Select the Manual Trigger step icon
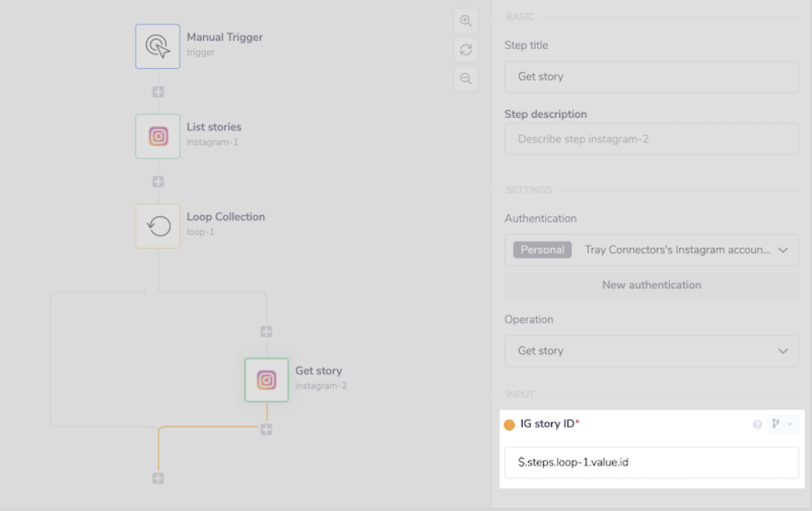Image resolution: width=812 pixels, height=511 pixels. click(157, 46)
